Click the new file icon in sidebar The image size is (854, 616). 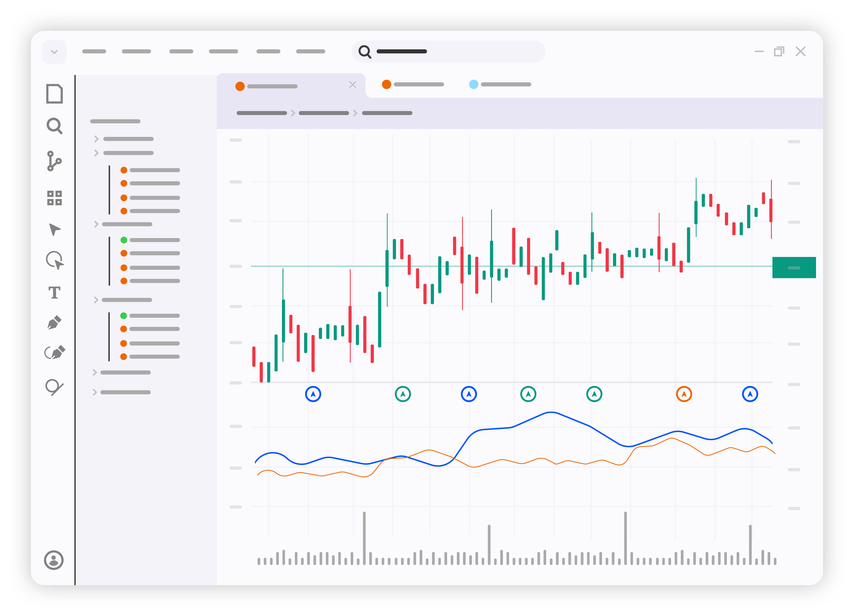[x=54, y=93]
